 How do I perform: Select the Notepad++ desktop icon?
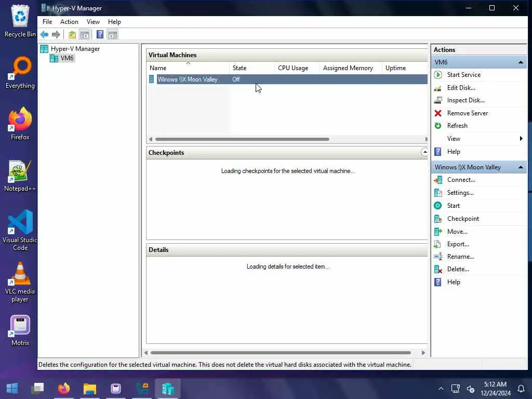pos(20,176)
